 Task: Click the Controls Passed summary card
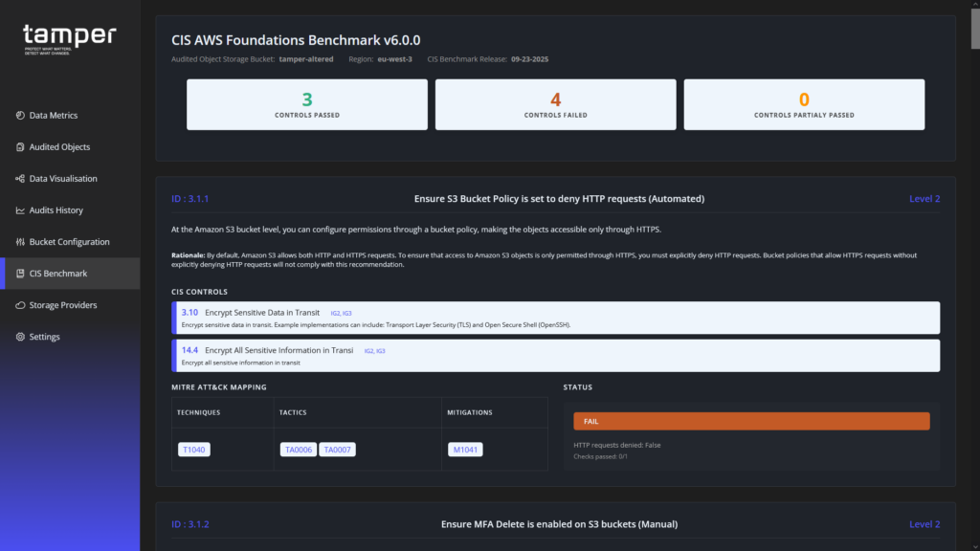click(x=307, y=104)
